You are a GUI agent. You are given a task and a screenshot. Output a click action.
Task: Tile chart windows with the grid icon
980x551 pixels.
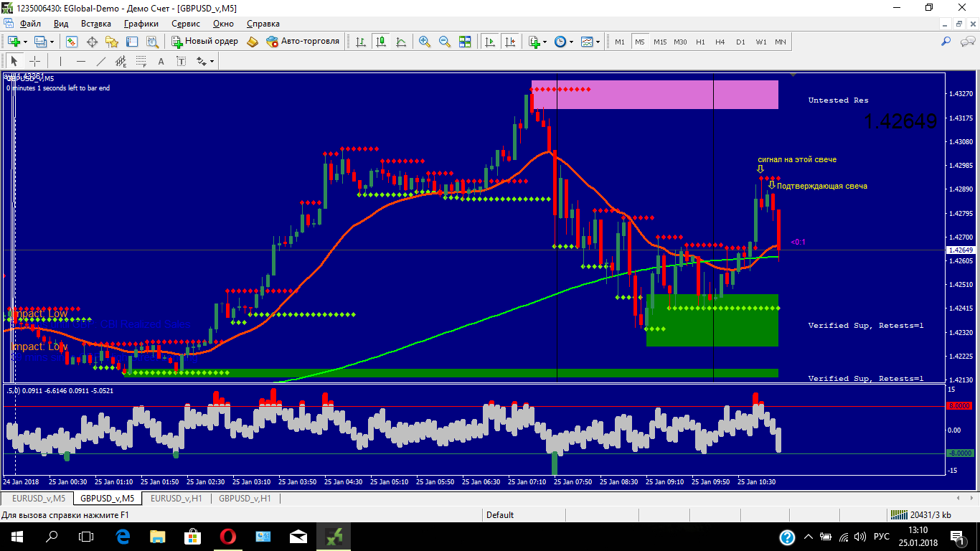point(465,42)
